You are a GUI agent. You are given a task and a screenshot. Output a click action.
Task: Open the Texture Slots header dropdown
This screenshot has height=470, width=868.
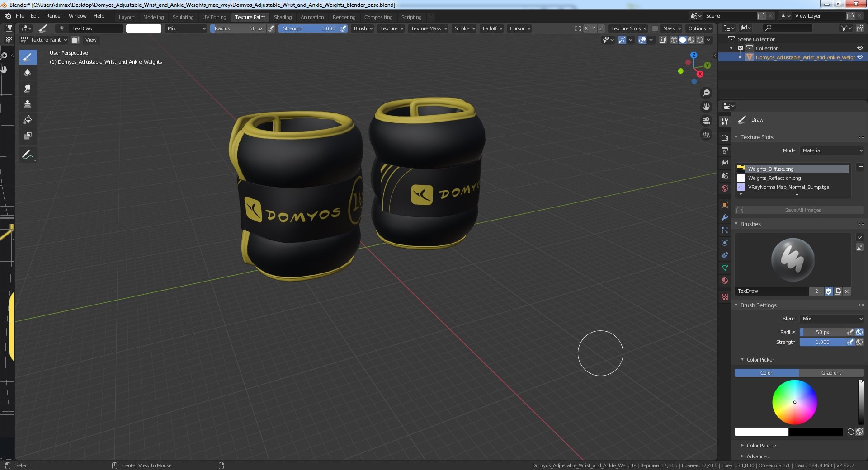tap(629, 28)
